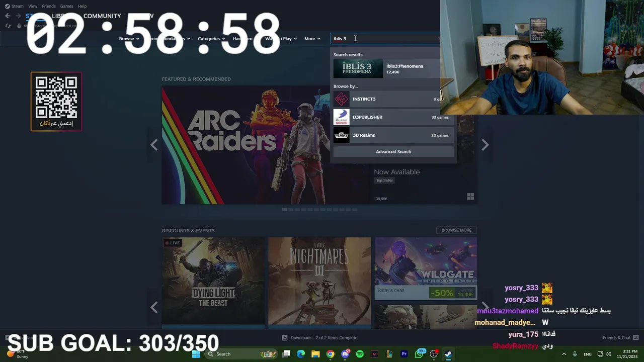Open the Wildgate daily deal card
The height and width of the screenshot is (362, 644).
tap(426, 268)
